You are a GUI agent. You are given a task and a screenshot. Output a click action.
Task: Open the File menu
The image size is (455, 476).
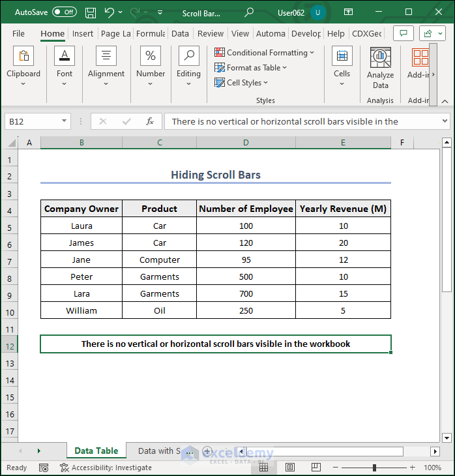pyautogui.click(x=18, y=33)
